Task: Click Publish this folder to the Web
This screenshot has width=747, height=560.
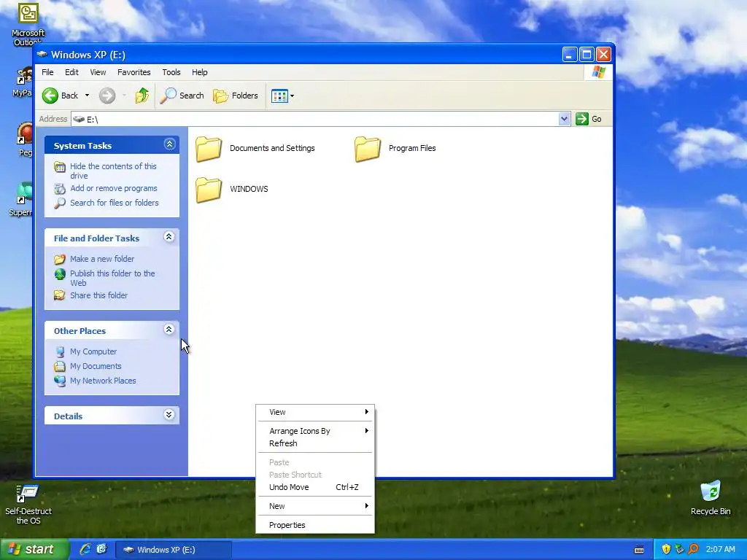Action: pos(112,278)
